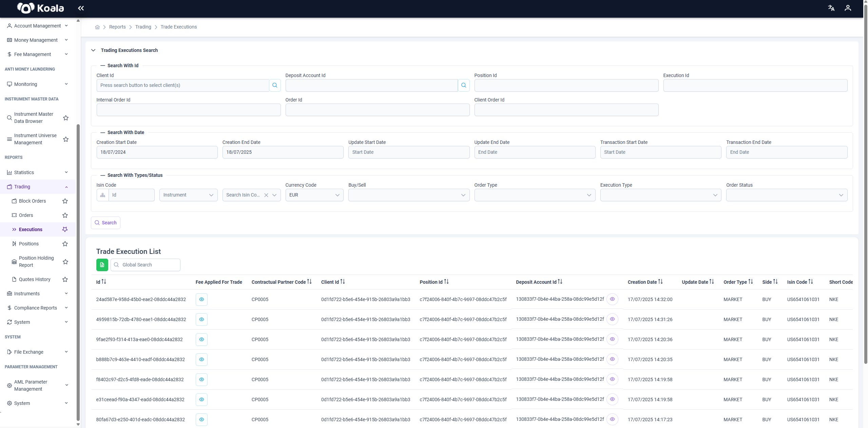Open the Currency Code EUR dropdown

tap(314, 195)
